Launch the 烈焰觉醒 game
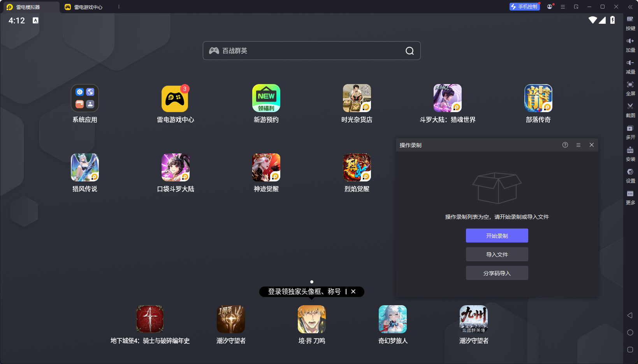Image resolution: width=638 pixels, height=364 pixels. (357, 167)
